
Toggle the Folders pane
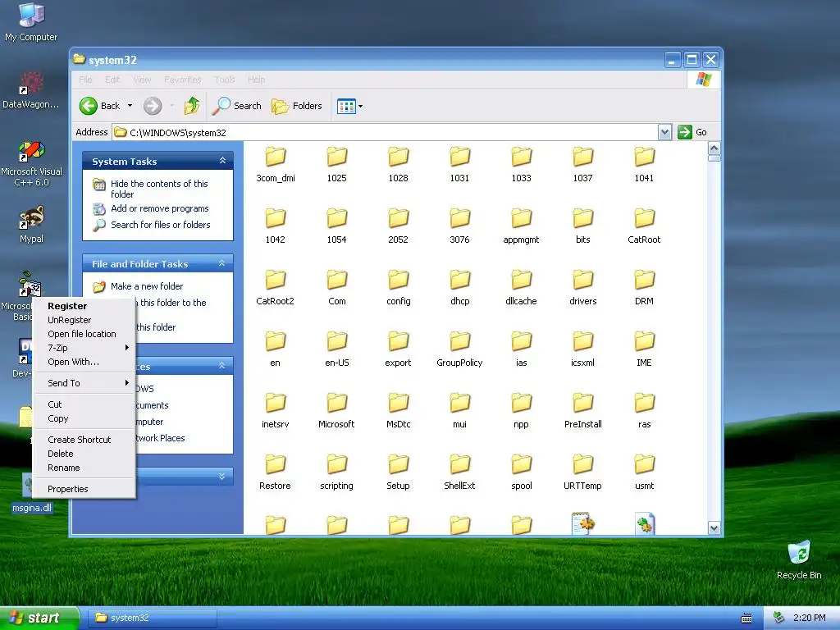297,106
